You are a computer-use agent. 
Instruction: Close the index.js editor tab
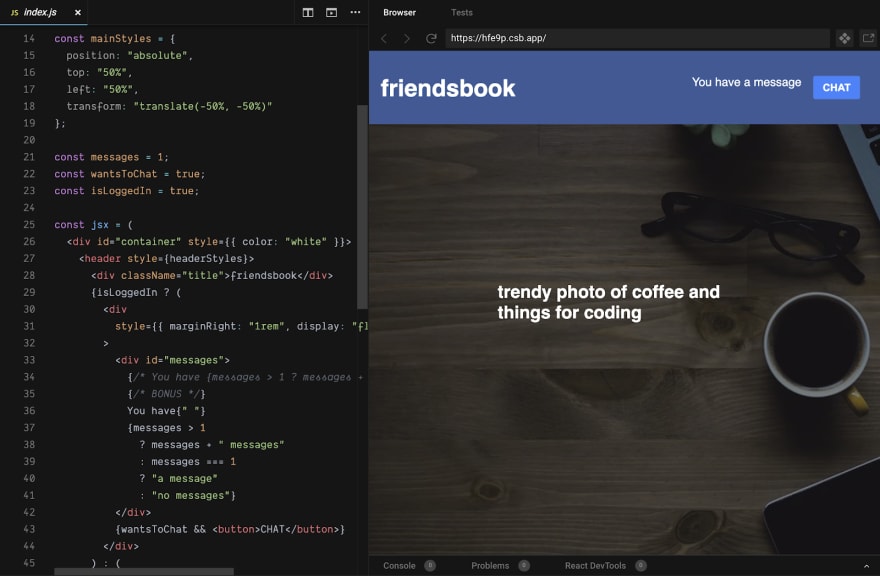pos(77,12)
